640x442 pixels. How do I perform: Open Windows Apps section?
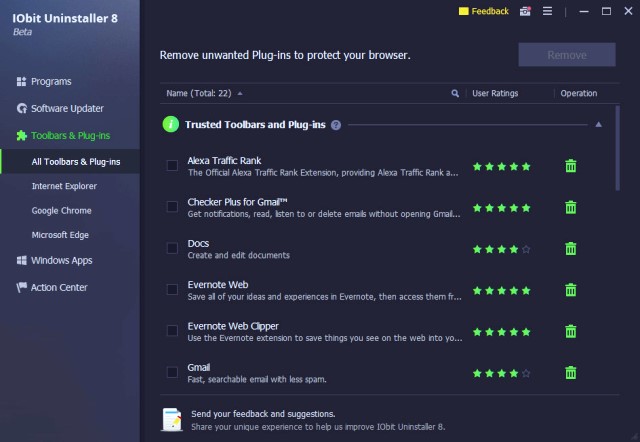54,260
